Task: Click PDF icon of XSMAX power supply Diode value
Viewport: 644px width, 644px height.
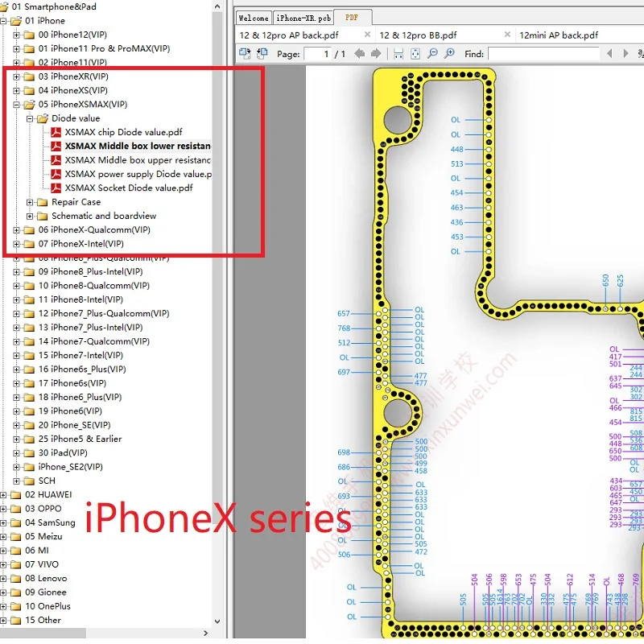Action: coord(56,174)
